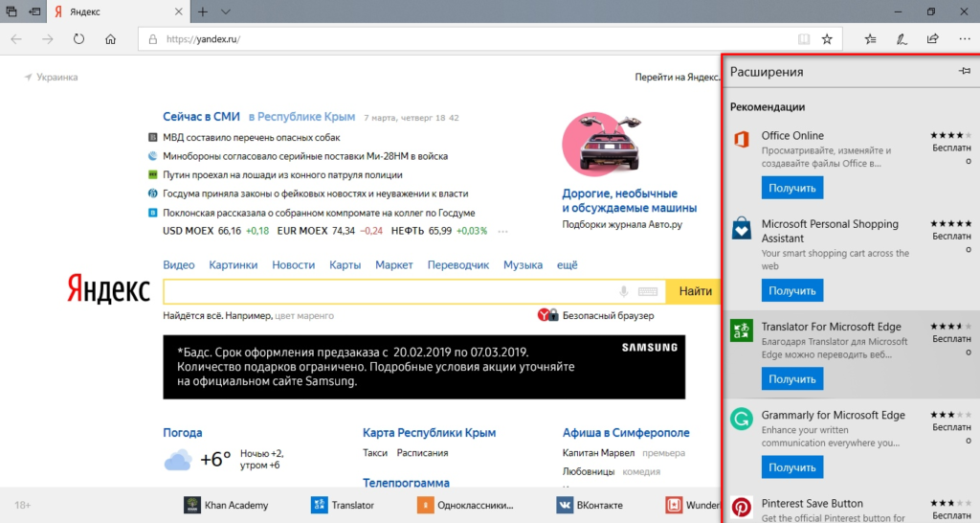Share this page icon

click(x=932, y=38)
